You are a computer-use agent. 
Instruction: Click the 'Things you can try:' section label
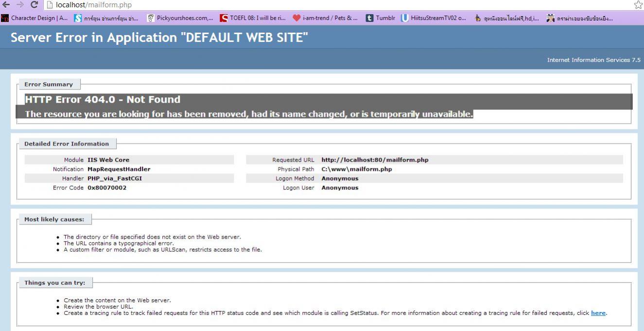pos(55,283)
